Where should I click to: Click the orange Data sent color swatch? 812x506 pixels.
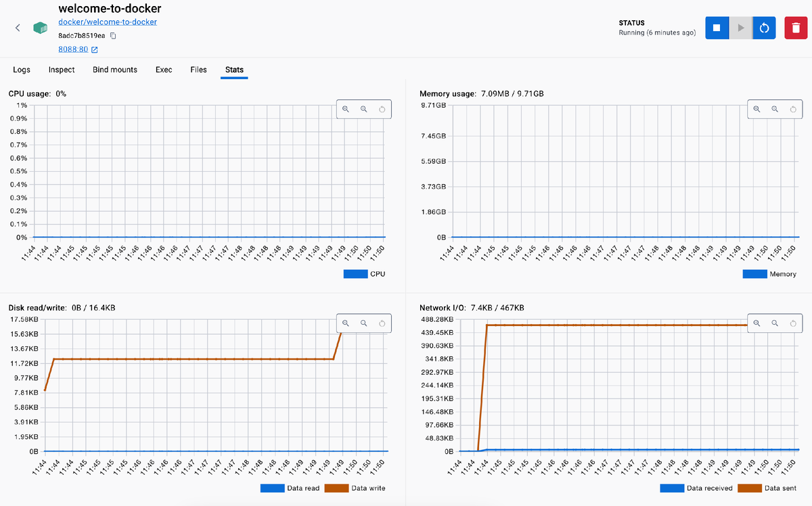coord(749,488)
